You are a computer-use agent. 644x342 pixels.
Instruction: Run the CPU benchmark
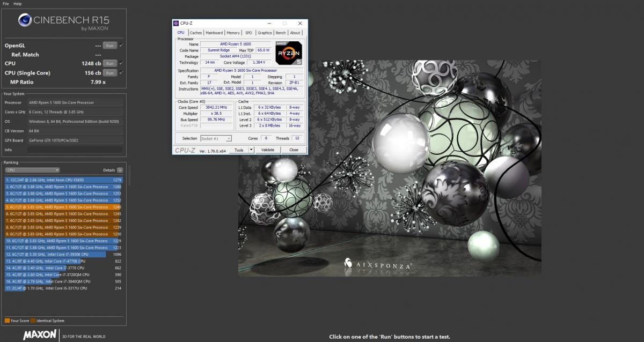[x=110, y=63]
